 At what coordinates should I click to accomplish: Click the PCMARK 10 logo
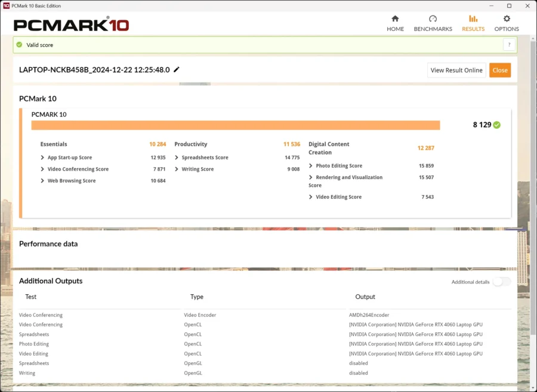click(71, 24)
